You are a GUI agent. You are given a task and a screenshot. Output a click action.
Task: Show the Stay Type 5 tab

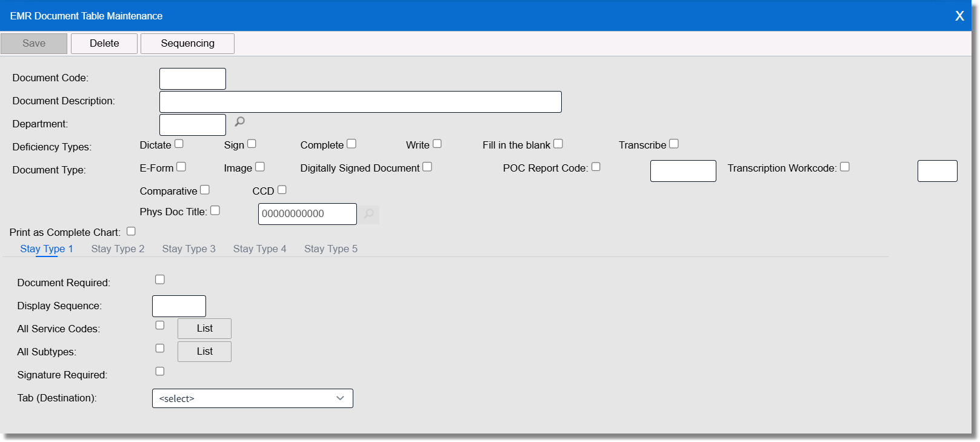point(331,249)
